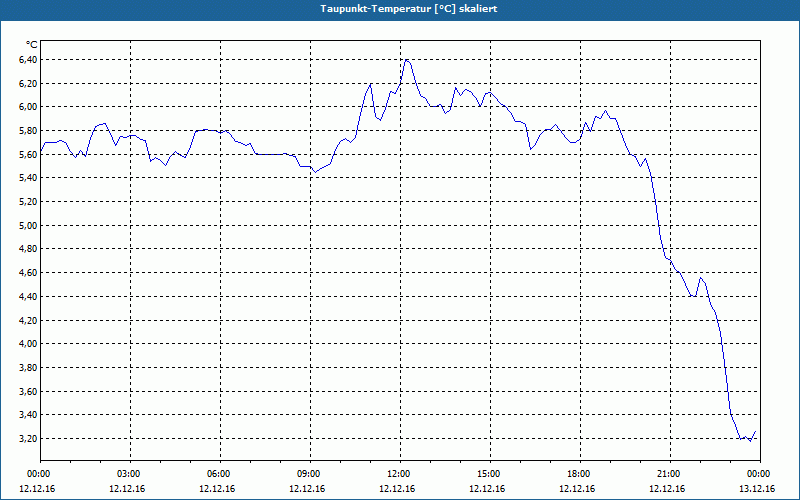Click the 4,60 y-axis label
The height and width of the screenshot is (500, 800).
click(29, 272)
